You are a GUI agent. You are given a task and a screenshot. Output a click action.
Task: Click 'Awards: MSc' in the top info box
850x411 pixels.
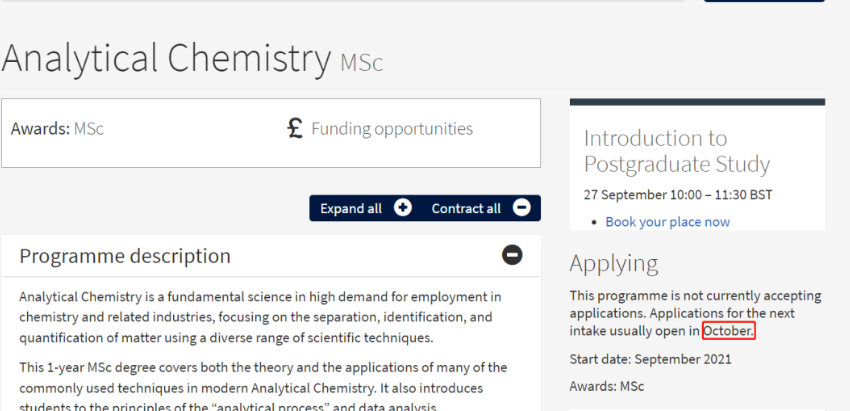coord(57,129)
